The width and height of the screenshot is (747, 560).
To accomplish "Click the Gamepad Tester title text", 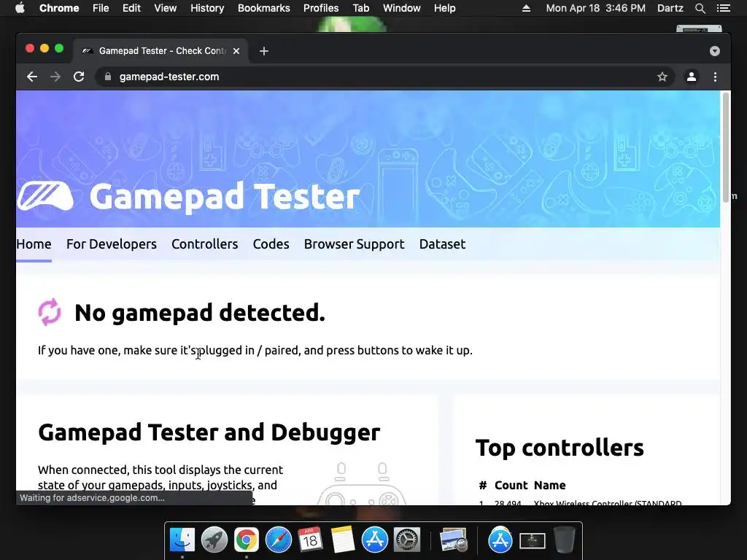I will coord(225,197).
